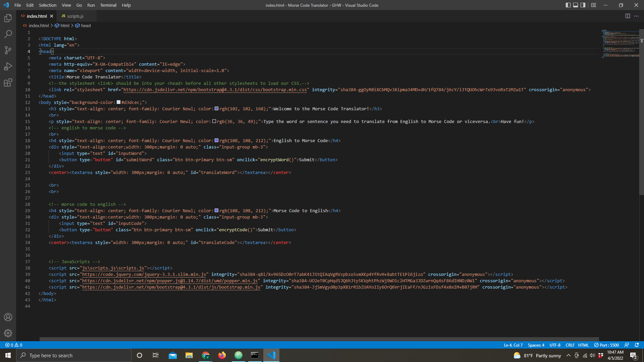Image resolution: width=644 pixels, height=362 pixels.
Task: Click the Port : 5500 status bar item
Action: [606, 345]
